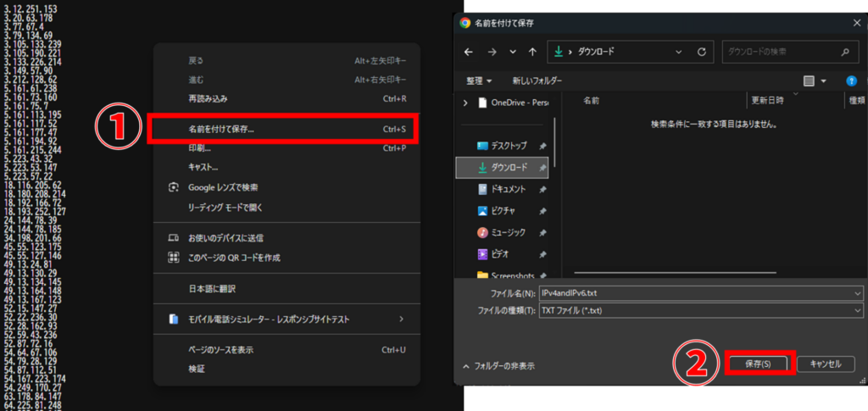The height and width of the screenshot is (411, 868).
Task: Click the pin icon next to ダウンロード
Action: click(x=542, y=168)
